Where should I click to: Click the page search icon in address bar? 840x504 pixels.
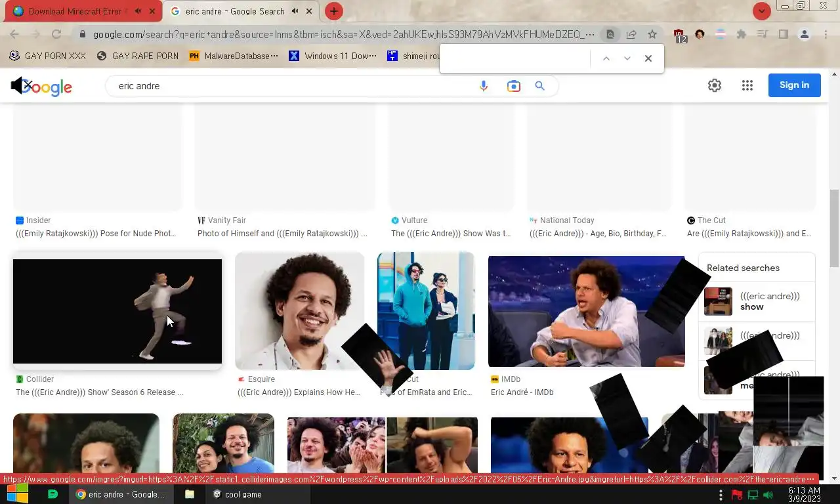(x=610, y=34)
